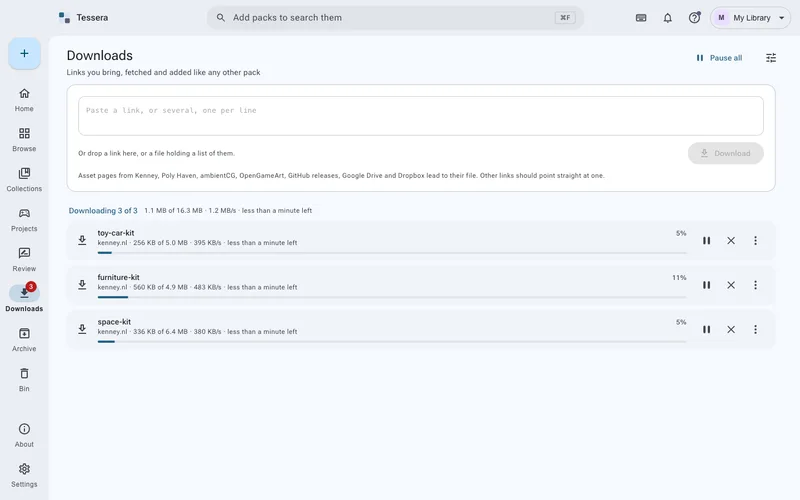Click the search magnifier icon
The width and height of the screenshot is (800, 500).
pos(220,17)
